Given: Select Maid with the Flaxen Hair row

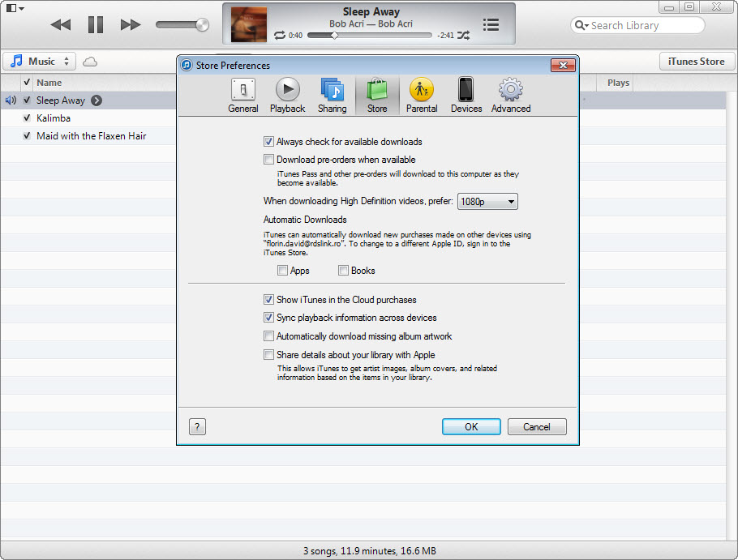Looking at the screenshot, I should [x=88, y=136].
